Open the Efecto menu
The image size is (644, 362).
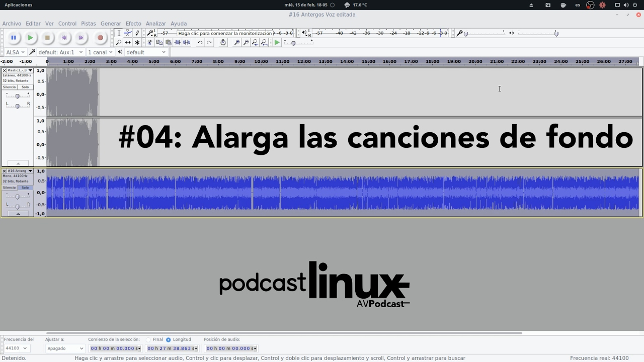tap(133, 24)
